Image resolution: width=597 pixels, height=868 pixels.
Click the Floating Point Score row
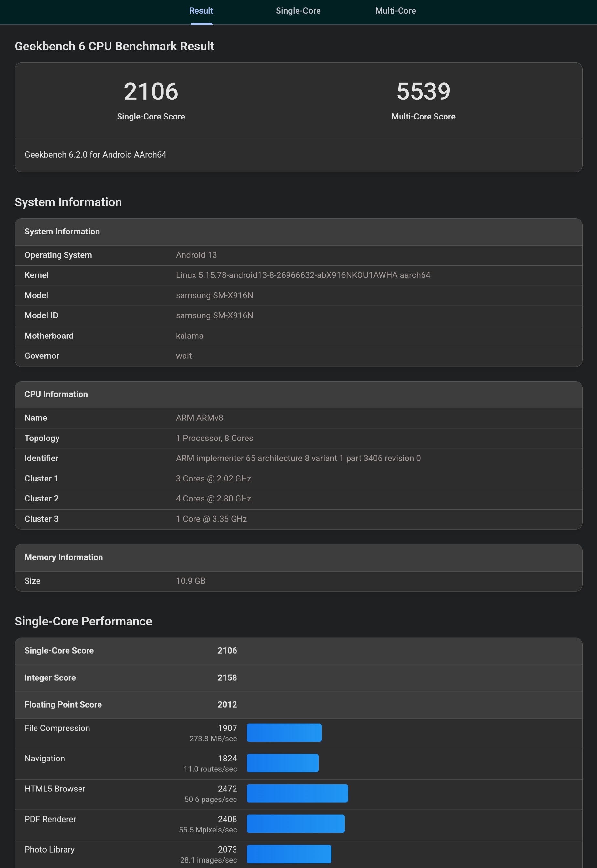pyautogui.click(x=298, y=705)
